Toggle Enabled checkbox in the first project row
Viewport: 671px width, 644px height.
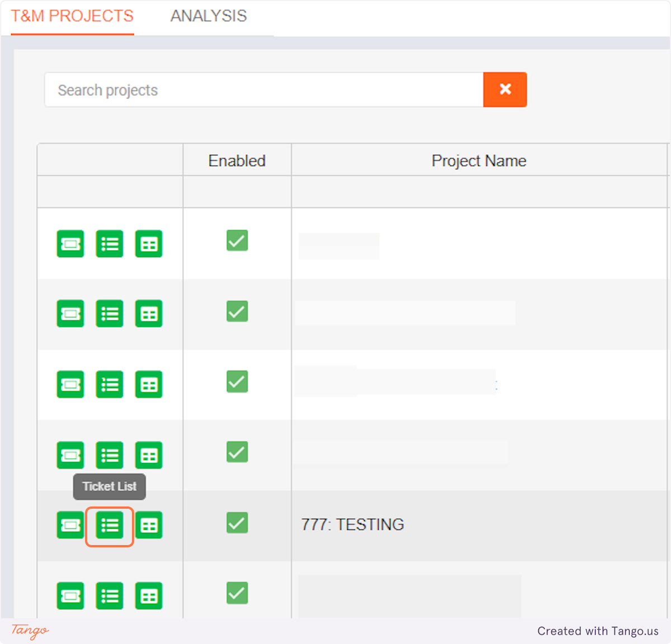tap(237, 240)
